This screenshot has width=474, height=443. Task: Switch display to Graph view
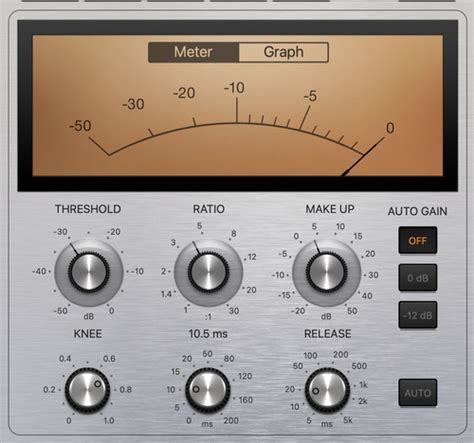tap(283, 52)
